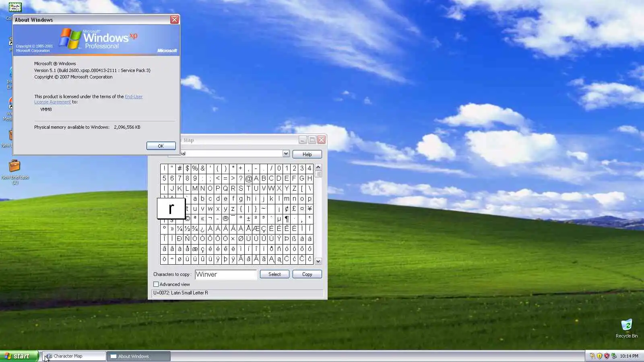
Task: Select the Ç capital C cedilla character
Action: (264, 228)
